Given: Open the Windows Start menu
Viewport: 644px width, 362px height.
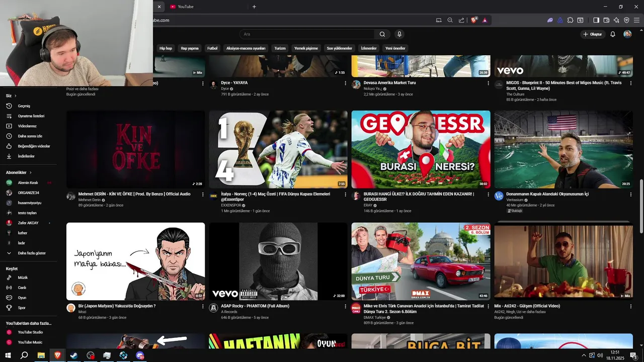Looking at the screenshot, I should point(8,355).
